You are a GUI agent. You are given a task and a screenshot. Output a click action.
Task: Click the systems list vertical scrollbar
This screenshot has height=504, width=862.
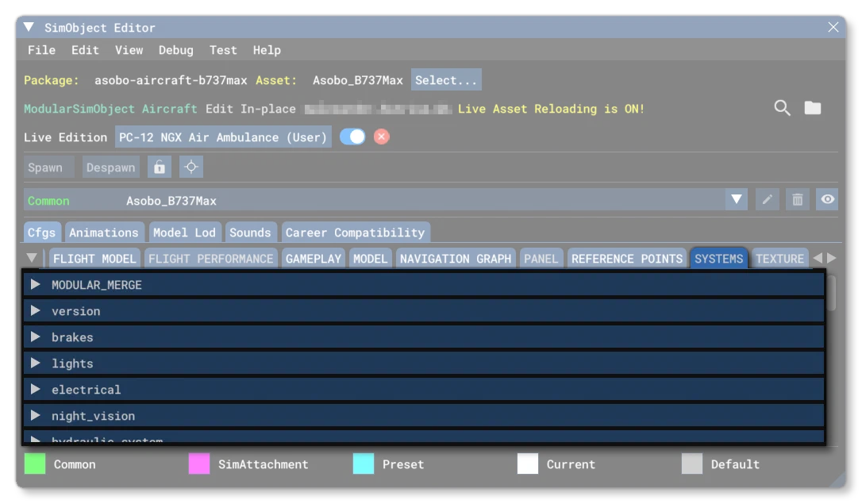coord(831,293)
